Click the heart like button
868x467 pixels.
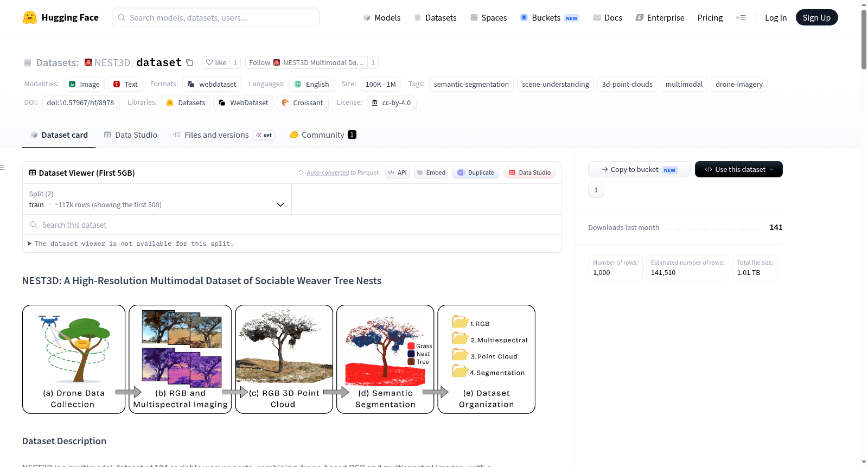(216, 62)
